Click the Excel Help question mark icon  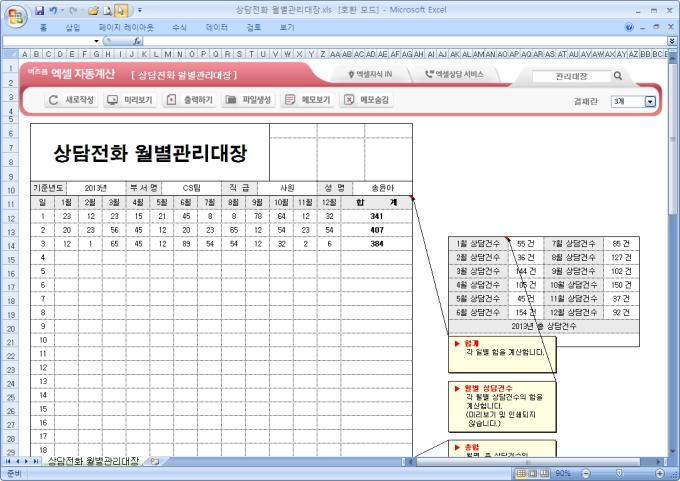[629, 27]
